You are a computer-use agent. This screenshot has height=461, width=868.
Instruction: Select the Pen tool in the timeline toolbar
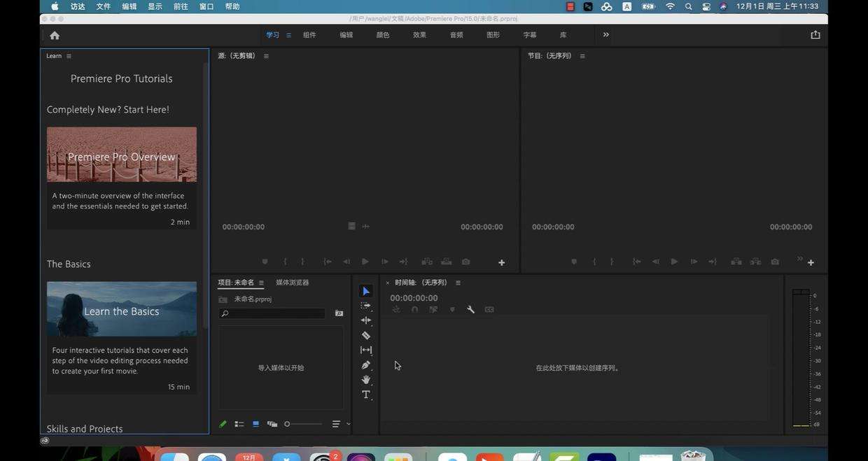click(x=366, y=364)
